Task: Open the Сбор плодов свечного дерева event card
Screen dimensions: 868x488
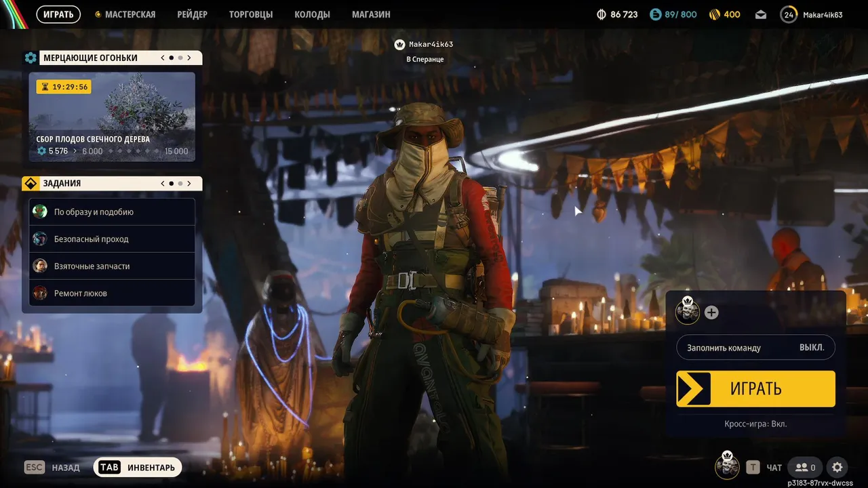Action: tap(112, 117)
